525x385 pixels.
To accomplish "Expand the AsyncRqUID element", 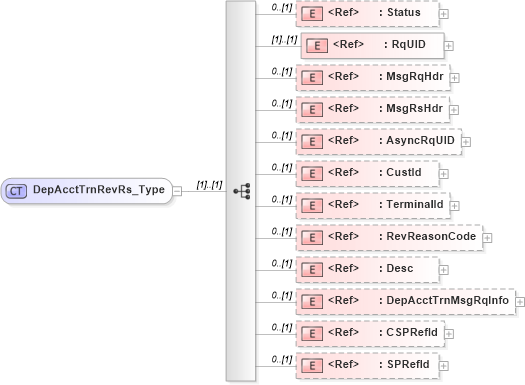I will pos(466,142).
